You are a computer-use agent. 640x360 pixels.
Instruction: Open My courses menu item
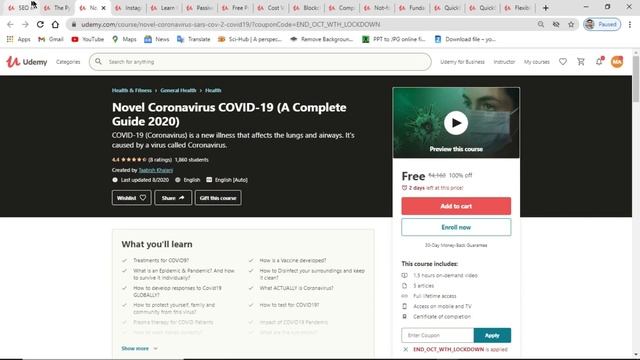point(537,62)
